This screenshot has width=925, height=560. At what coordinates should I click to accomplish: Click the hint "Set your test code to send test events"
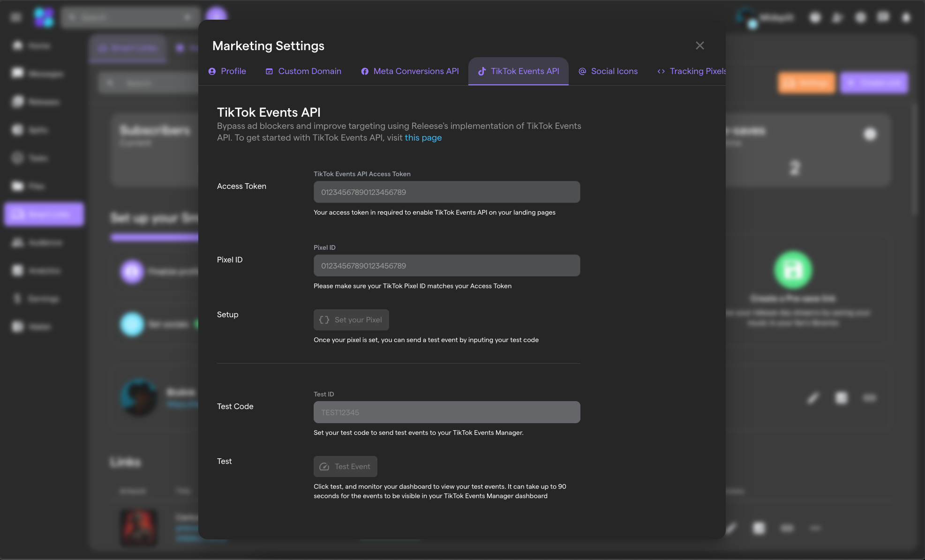(x=419, y=433)
